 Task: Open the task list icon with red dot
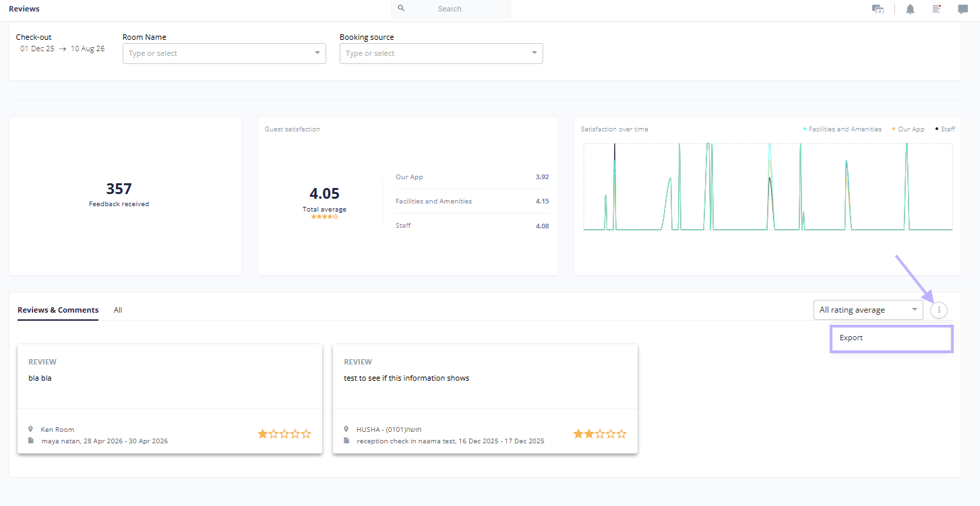[936, 9]
